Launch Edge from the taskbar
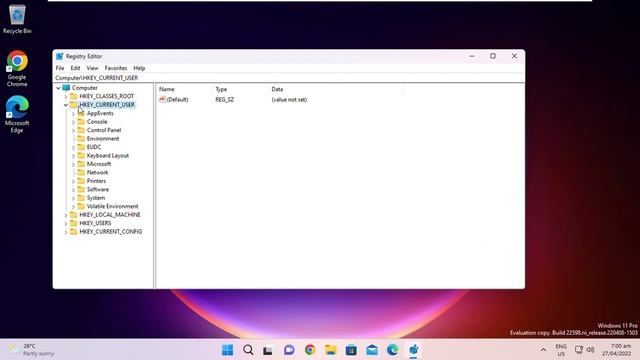 393,350
